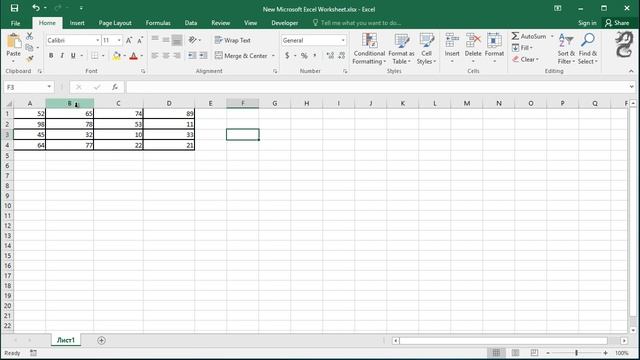This screenshot has width=640, height=360.
Task: Open the font size 11 dropdown
Action: (x=119, y=40)
